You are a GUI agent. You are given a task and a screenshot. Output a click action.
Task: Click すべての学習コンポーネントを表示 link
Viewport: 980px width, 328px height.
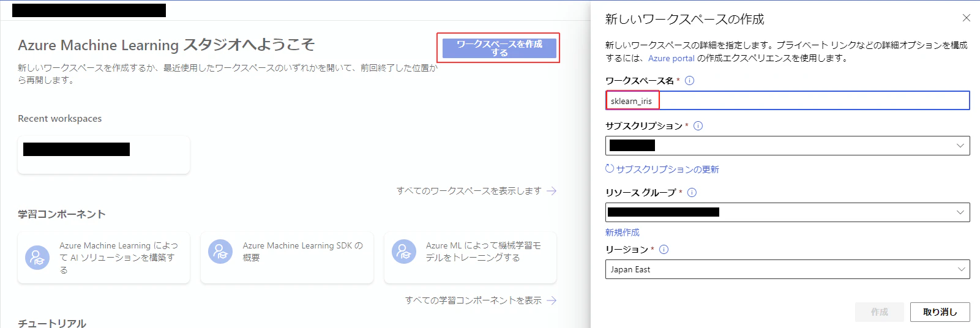coord(473,300)
